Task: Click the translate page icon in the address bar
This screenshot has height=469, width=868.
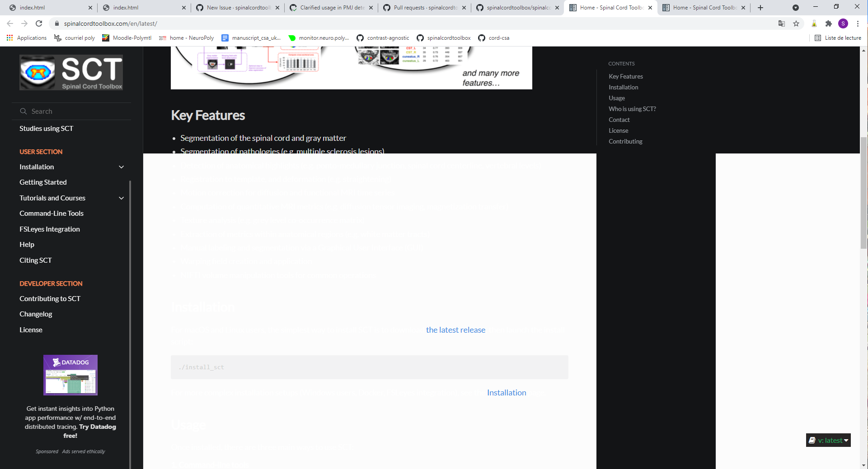Action: click(x=781, y=23)
